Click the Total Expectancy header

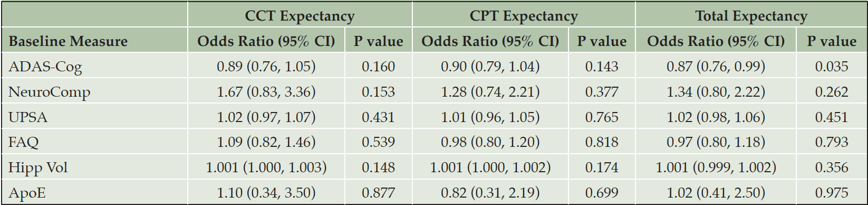point(751,16)
